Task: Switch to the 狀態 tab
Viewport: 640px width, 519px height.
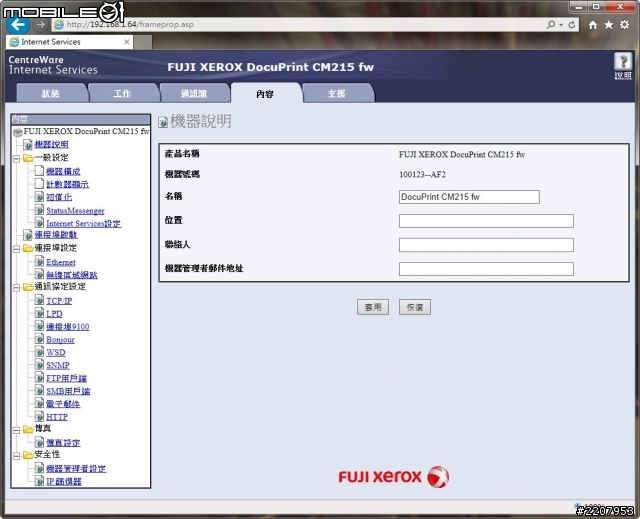Action: tap(51, 93)
